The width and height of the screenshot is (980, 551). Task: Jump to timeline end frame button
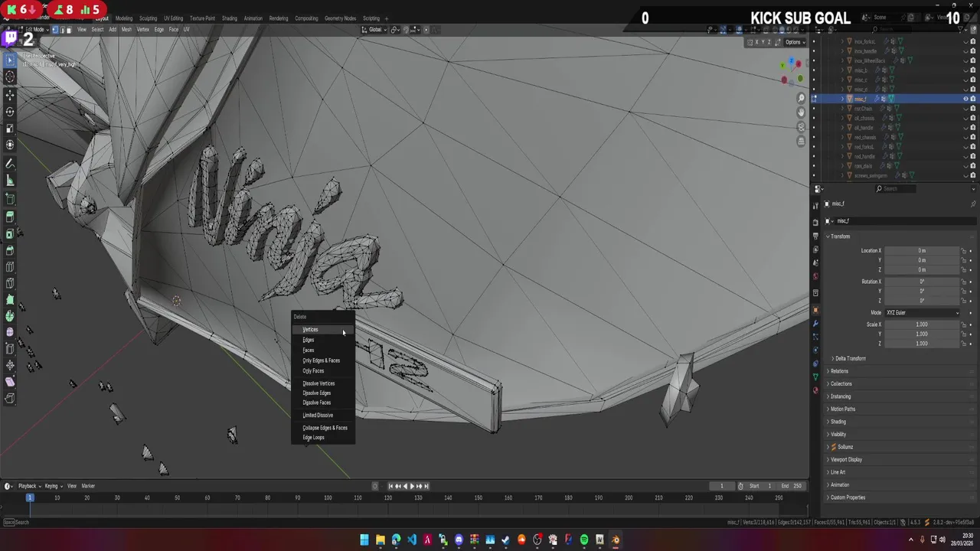[426, 486]
